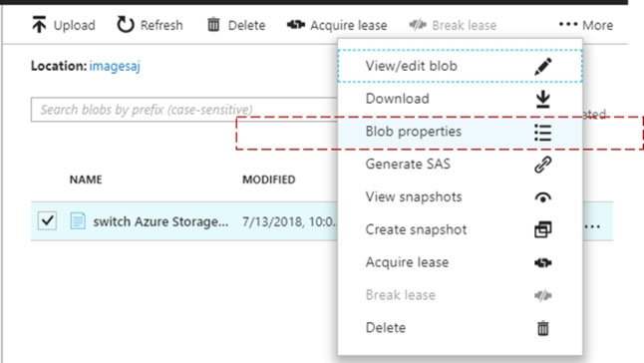
Task: Open the imagesaj location link
Action: click(x=115, y=66)
